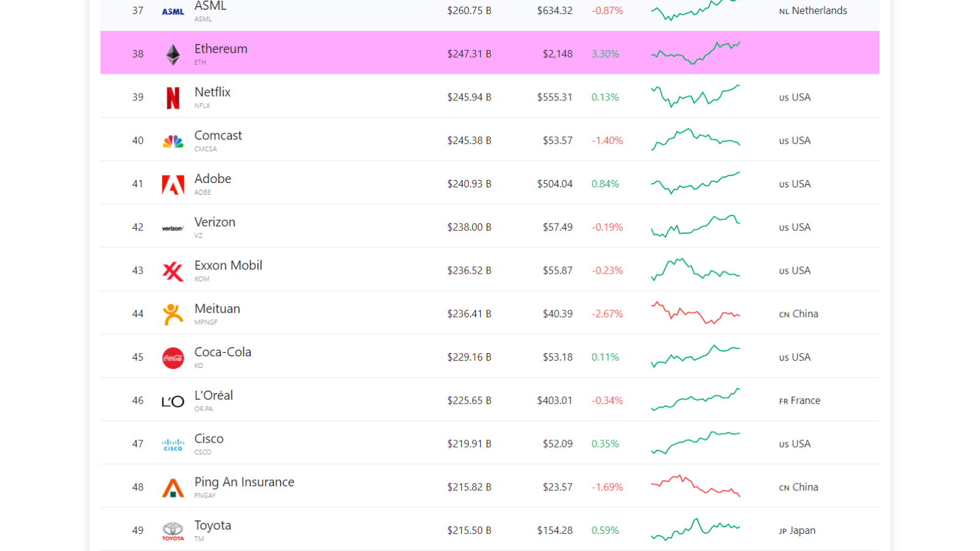Open the Adobe company link
The image size is (980, 551).
[213, 179]
